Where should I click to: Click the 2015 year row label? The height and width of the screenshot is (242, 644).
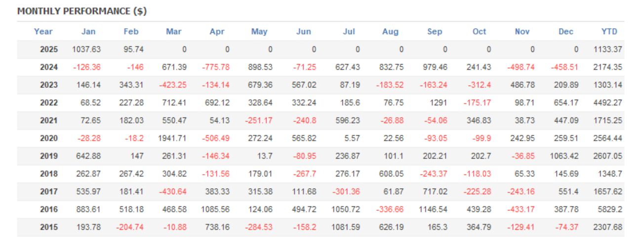(49, 227)
